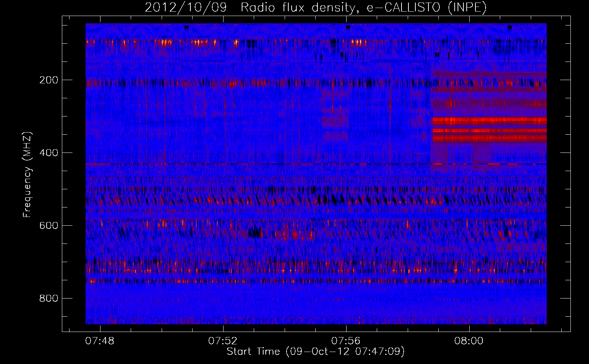Click the 400 frequency tick label
The height and width of the screenshot is (364, 589).
point(48,153)
